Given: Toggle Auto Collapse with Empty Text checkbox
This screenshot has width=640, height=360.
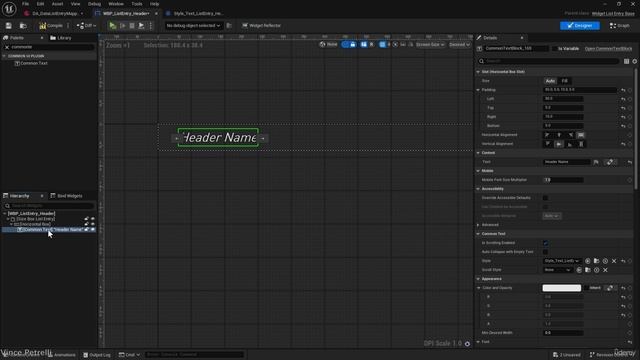Looking at the screenshot, I should [545, 252].
